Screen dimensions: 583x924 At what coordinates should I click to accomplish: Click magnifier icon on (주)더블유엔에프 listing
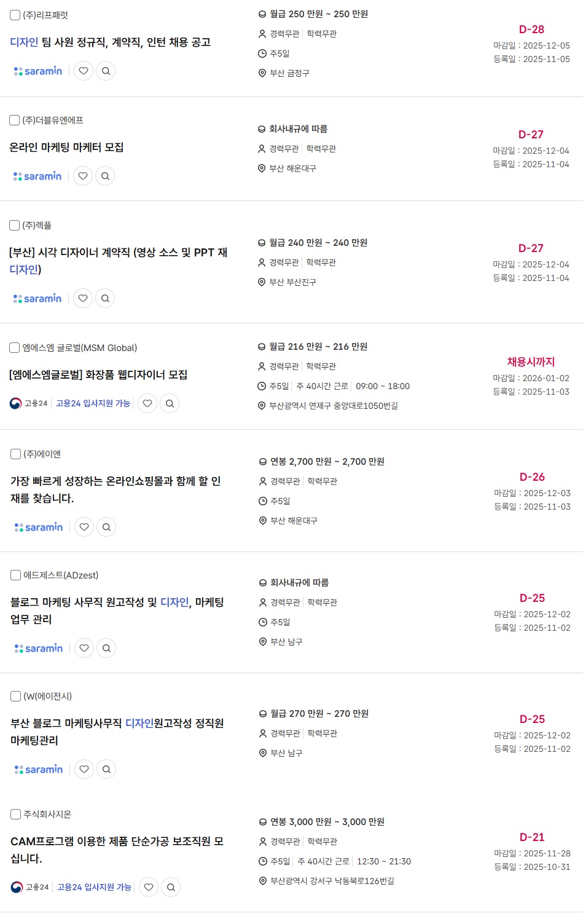pyautogui.click(x=105, y=176)
